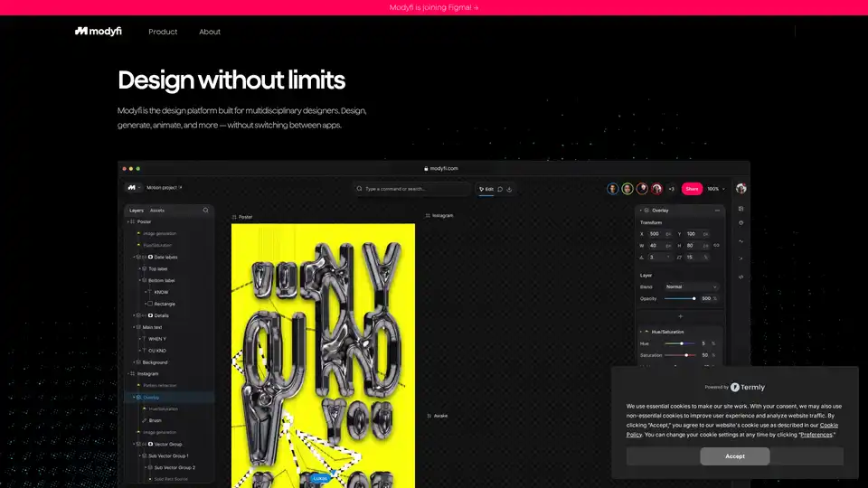Click the modyfi logo in the site header
Screen dimensions: 868x488
coord(98,32)
